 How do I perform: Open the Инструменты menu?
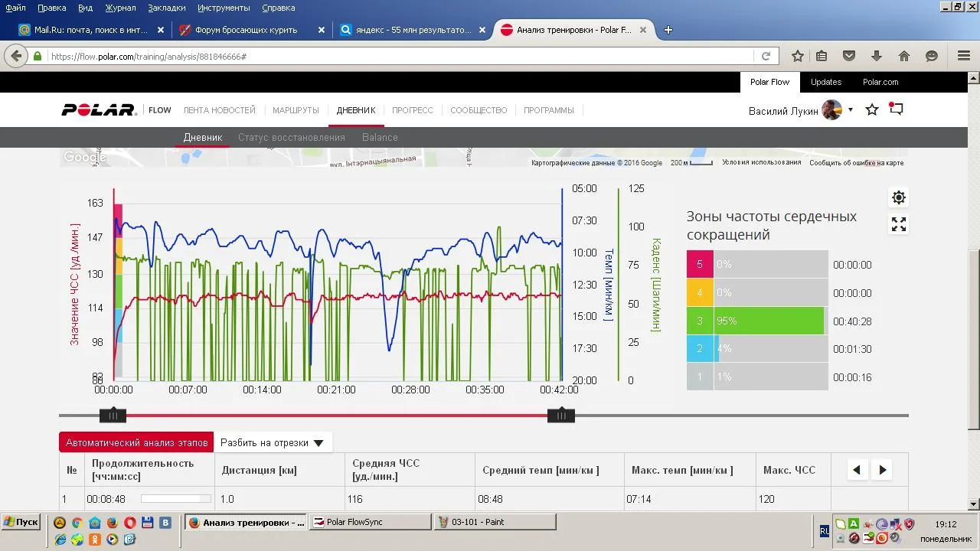coord(224,8)
